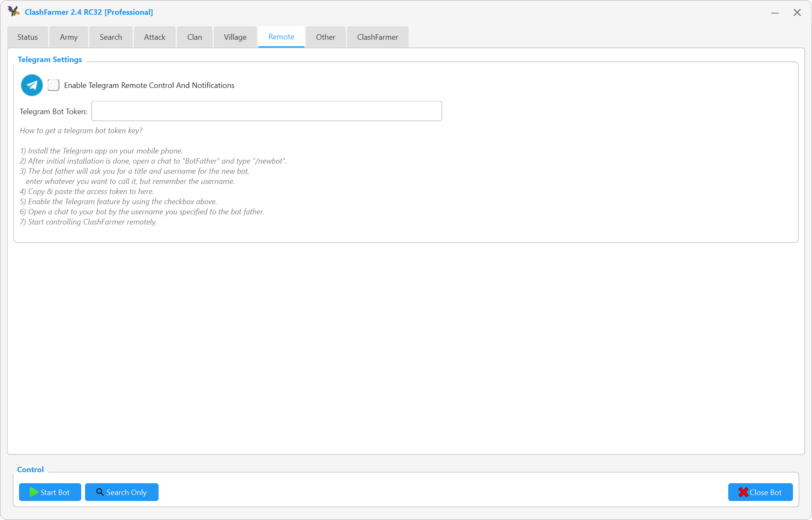
Task: Select the Remote tab
Action: click(x=281, y=37)
